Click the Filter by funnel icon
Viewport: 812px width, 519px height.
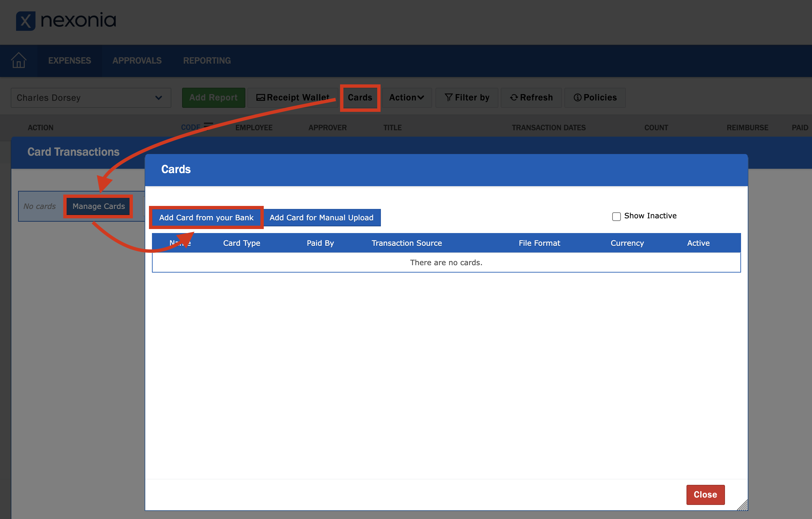448,97
